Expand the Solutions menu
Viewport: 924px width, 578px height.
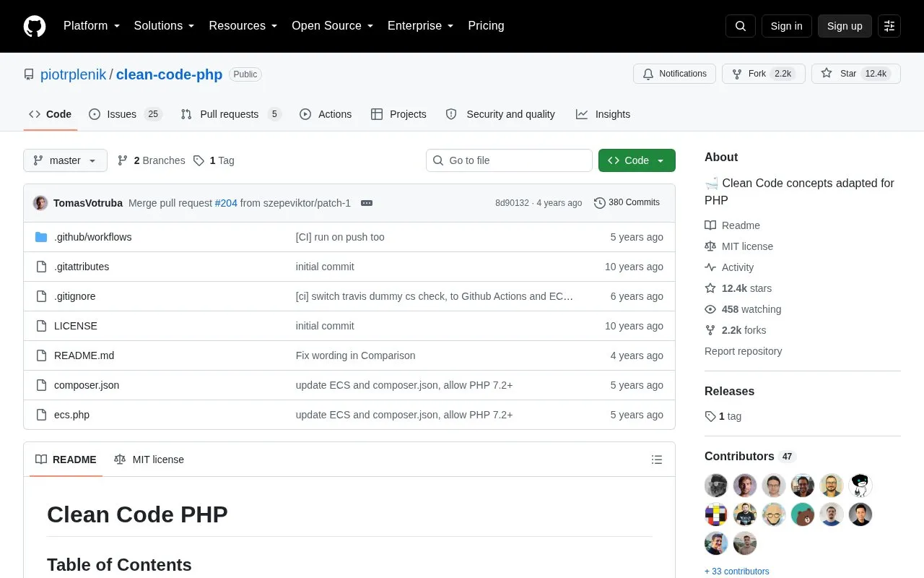[x=165, y=26]
